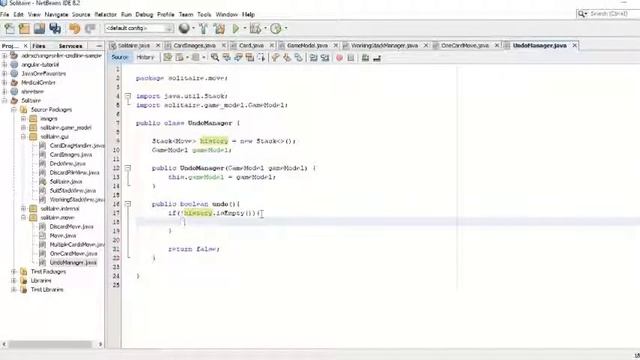Image resolution: width=640 pixels, height=360 pixels.
Task: Click the red Start Macro Recording icon
Action: pos(339,58)
